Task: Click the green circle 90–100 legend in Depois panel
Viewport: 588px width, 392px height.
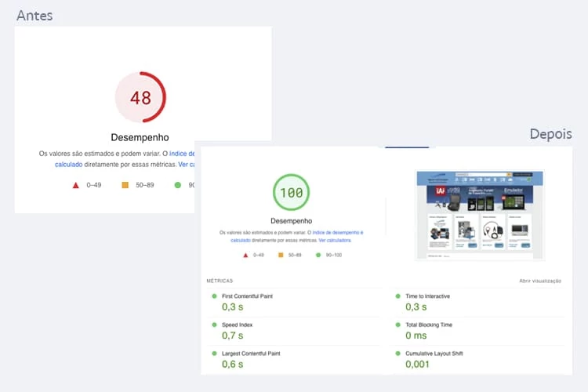Action: (x=319, y=255)
